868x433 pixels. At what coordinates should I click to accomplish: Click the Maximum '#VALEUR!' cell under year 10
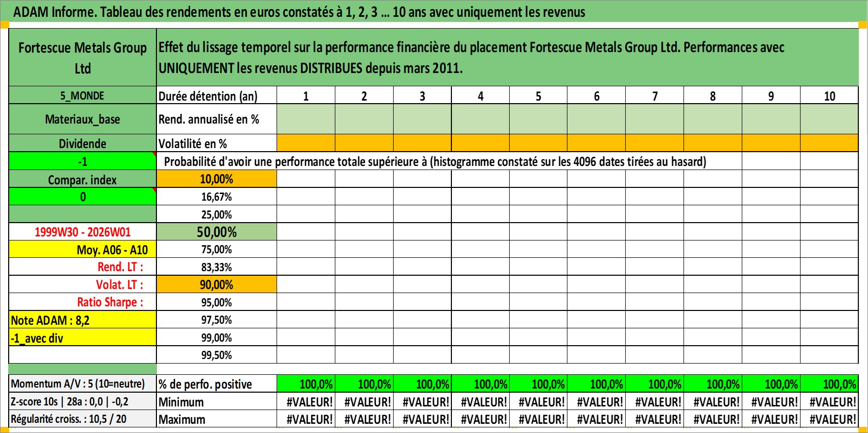tap(829, 419)
